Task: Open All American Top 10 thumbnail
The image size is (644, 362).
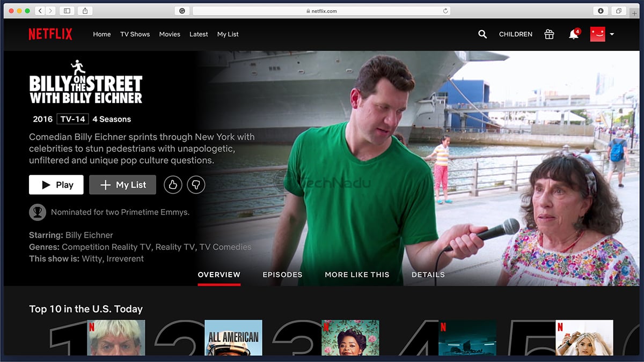Action: click(x=233, y=338)
